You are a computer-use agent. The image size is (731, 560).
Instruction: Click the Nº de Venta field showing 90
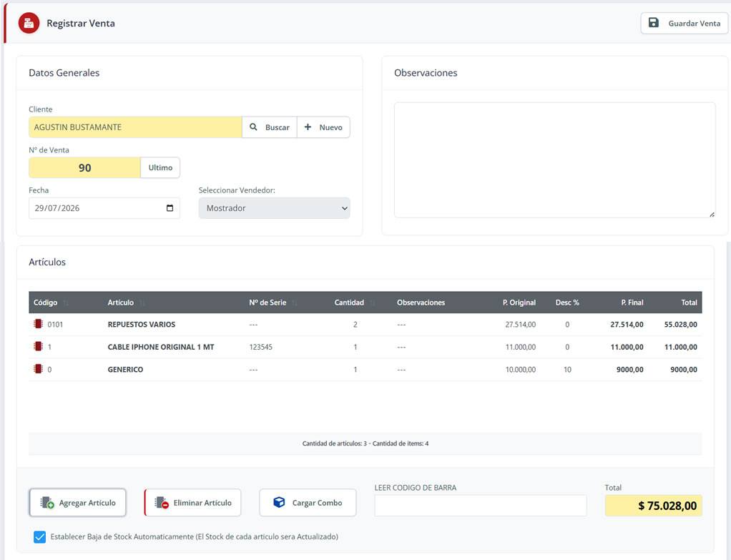pos(84,167)
